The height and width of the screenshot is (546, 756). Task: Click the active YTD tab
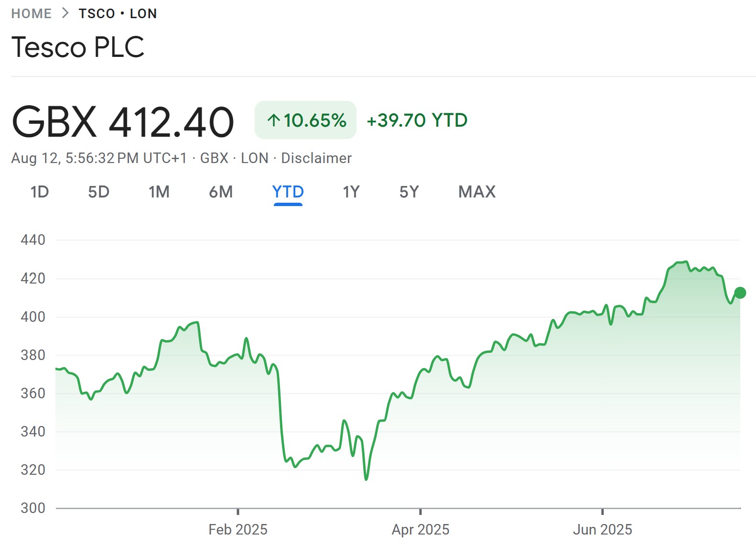pos(288,192)
